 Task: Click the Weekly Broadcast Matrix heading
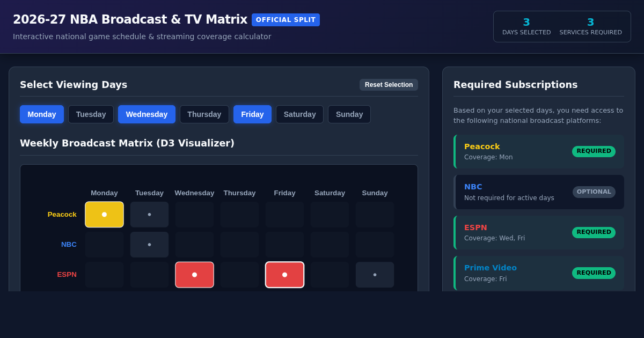(x=127, y=143)
